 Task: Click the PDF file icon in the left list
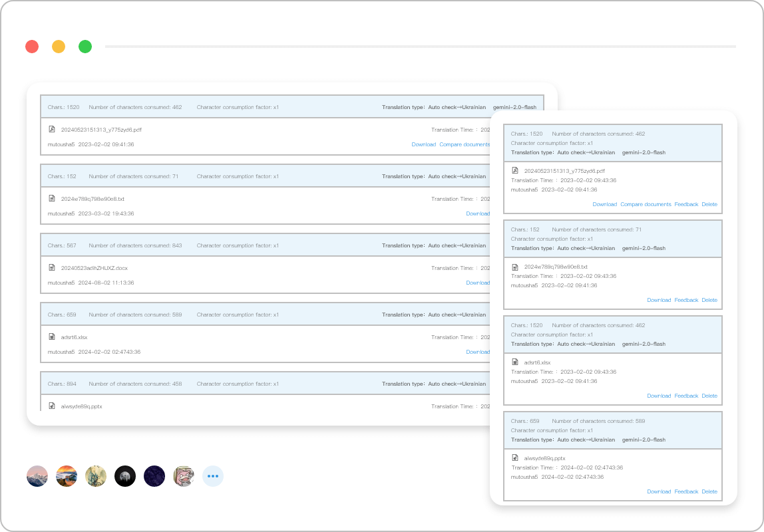[52, 130]
